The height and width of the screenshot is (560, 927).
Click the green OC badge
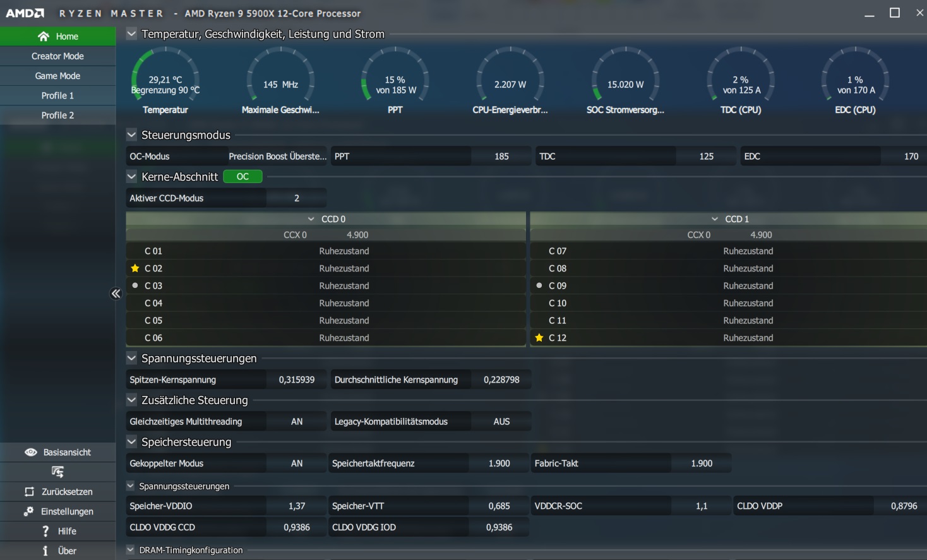pos(242,177)
